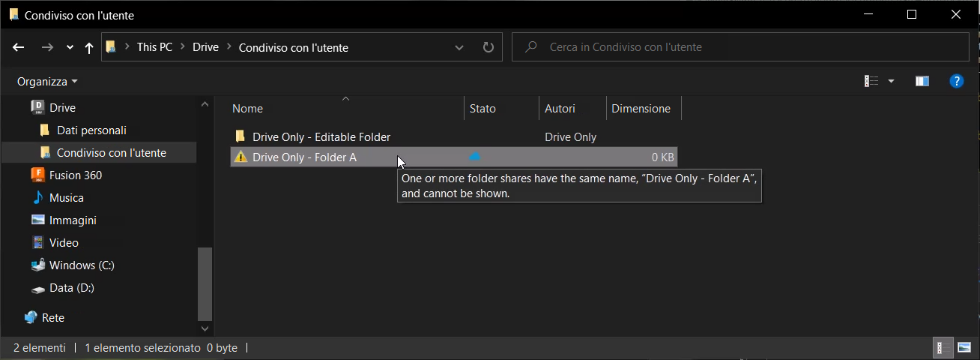980x360 pixels.
Task: Open the Organizza dropdown menu
Action: click(47, 81)
